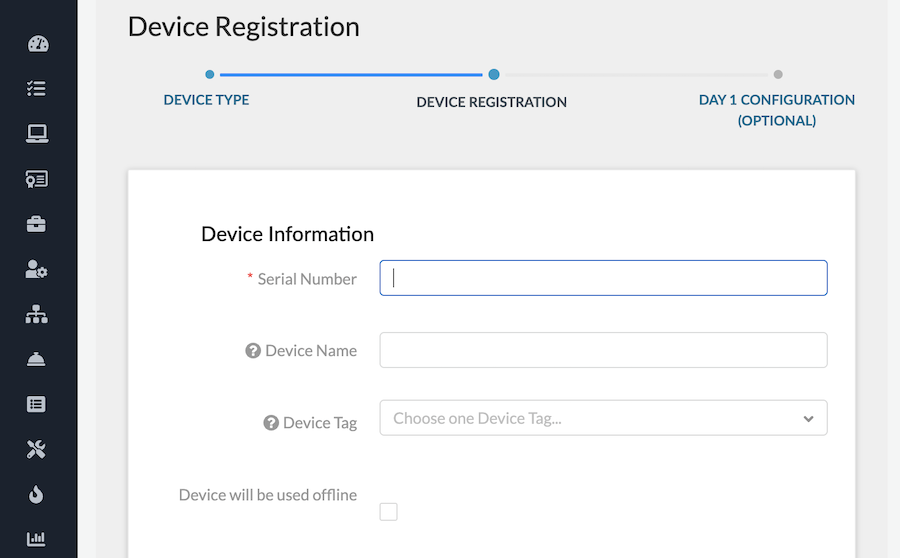Open the wrench and screwdriver tools icon
This screenshot has height=558, width=900.
36,450
